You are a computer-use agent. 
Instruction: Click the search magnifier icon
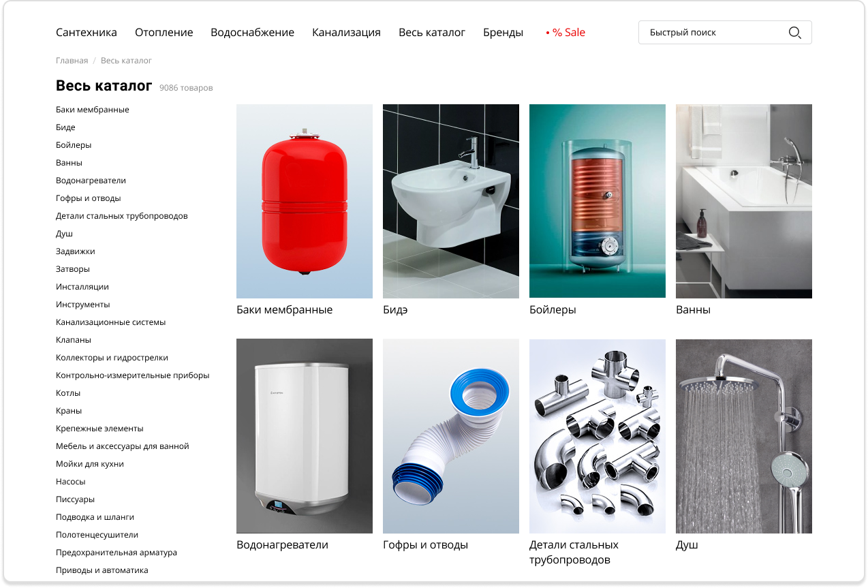pyautogui.click(x=794, y=33)
